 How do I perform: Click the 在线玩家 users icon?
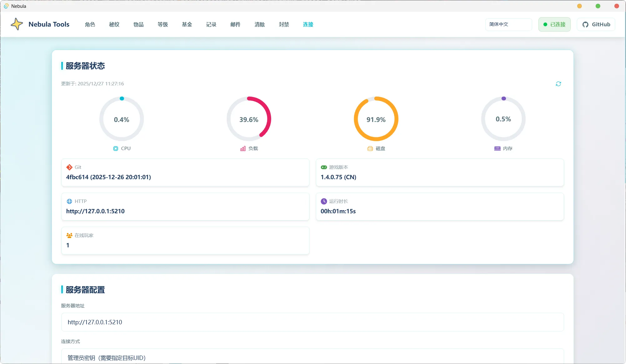pyautogui.click(x=69, y=235)
